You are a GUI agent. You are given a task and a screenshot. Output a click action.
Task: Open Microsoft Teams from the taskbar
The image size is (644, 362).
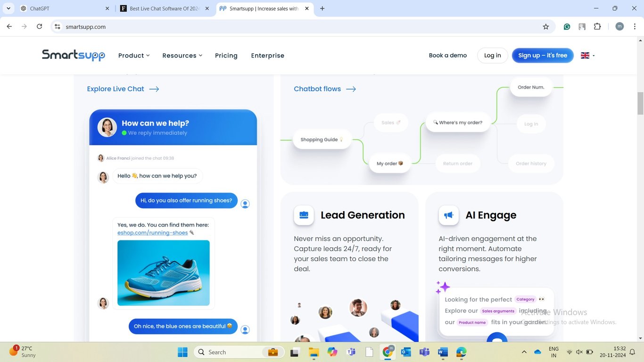point(351,352)
